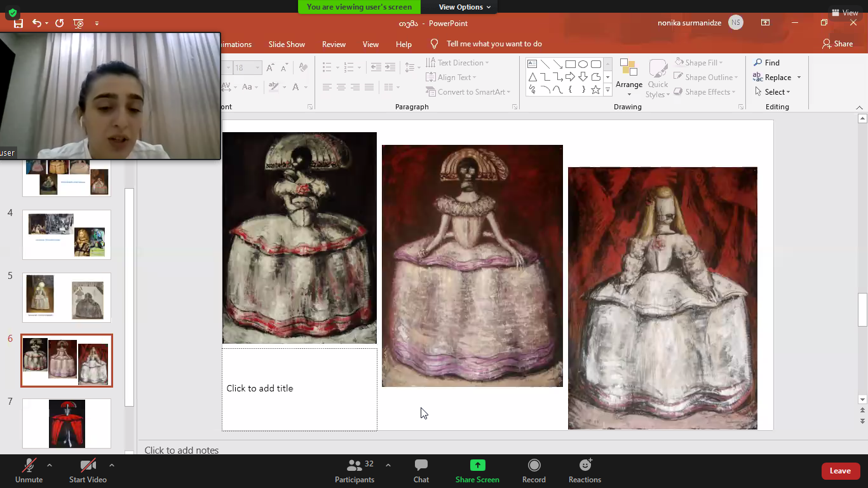Select the Down Arrow block shape

(583, 77)
